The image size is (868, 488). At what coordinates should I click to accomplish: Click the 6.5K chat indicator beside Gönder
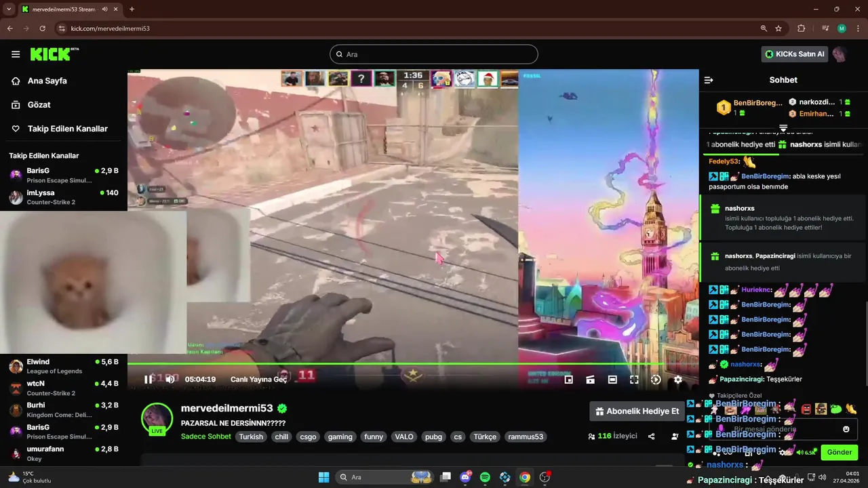(x=806, y=452)
